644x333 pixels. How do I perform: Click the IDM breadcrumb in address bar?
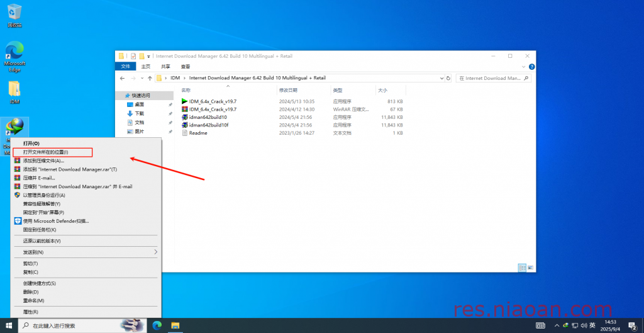click(x=175, y=78)
